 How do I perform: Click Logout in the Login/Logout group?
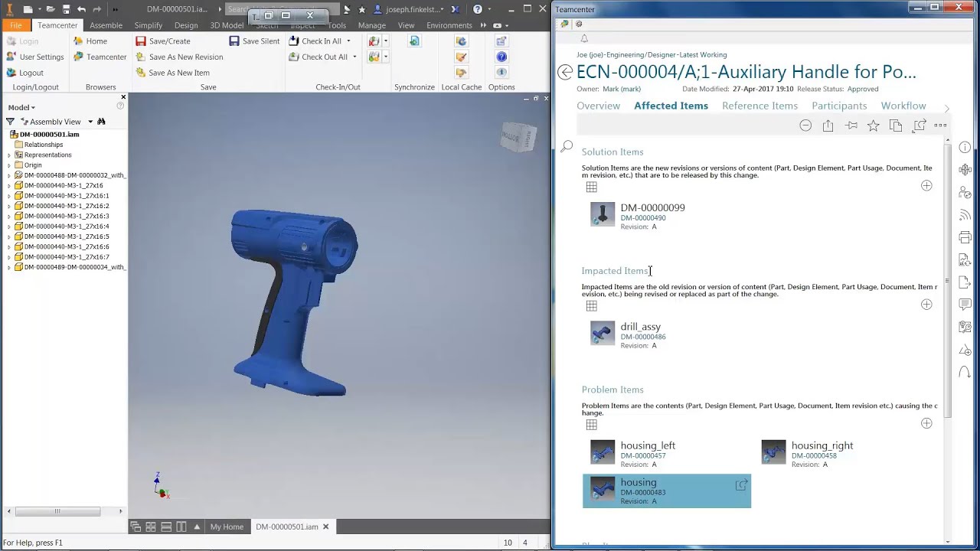tap(25, 73)
